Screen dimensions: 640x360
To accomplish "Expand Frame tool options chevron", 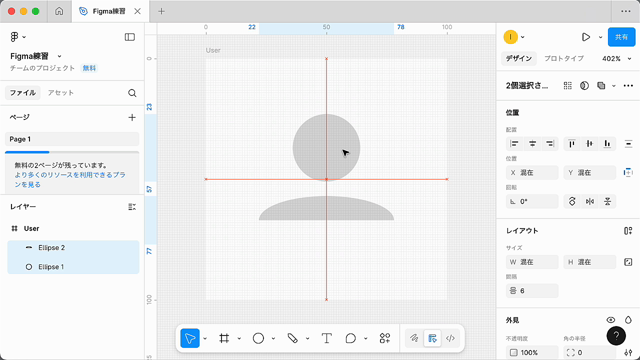I will [239, 338].
